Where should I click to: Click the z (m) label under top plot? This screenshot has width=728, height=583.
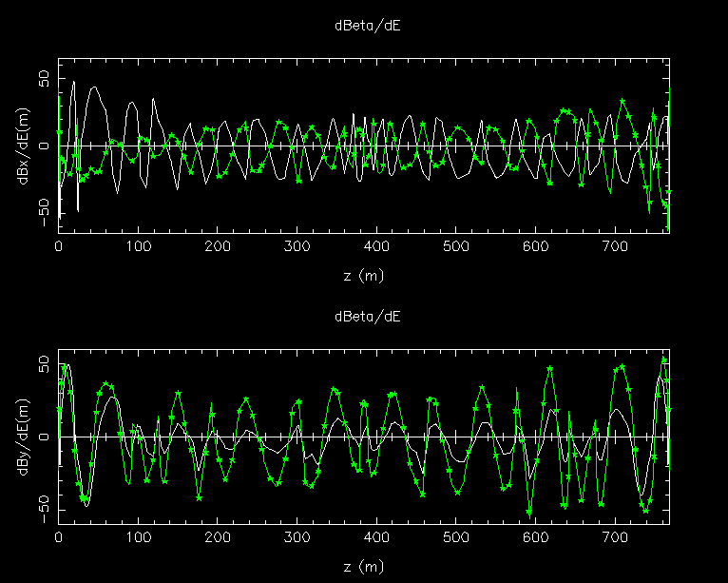364,275
